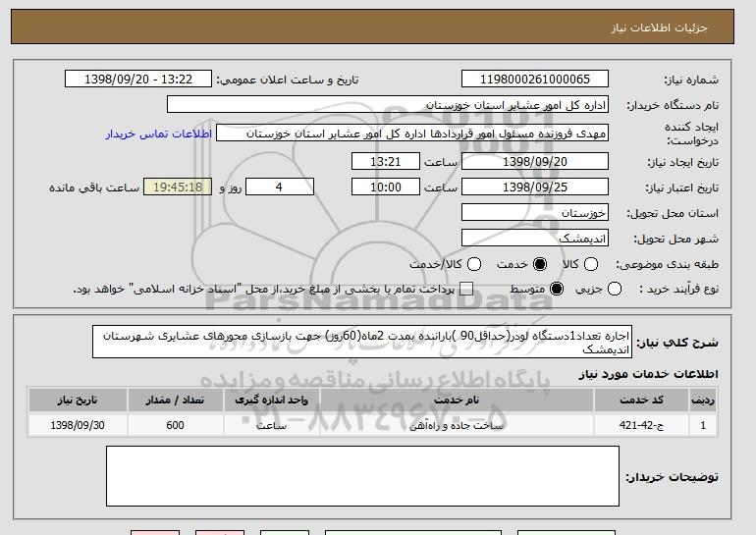Click the واحد اندازه گیری column header
The height and width of the screenshot is (535, 756).
[x=271, y=401]
